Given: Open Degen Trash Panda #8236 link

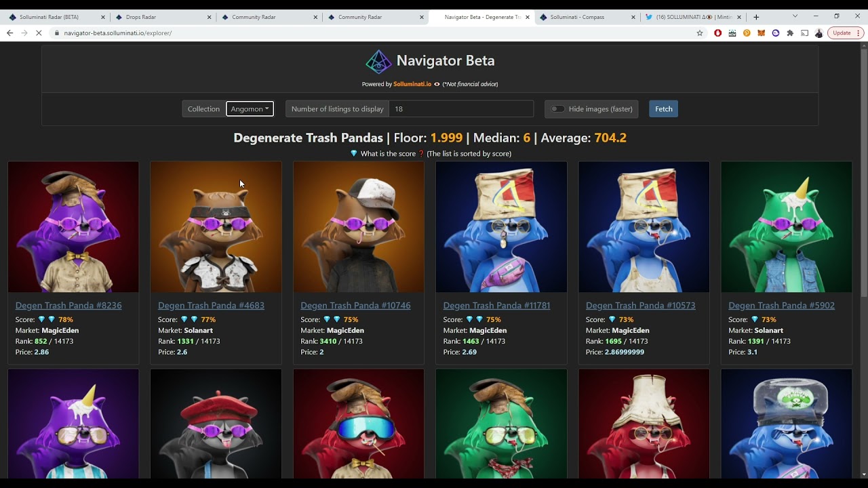Looking at the screenshot, I should pos(68,306).
